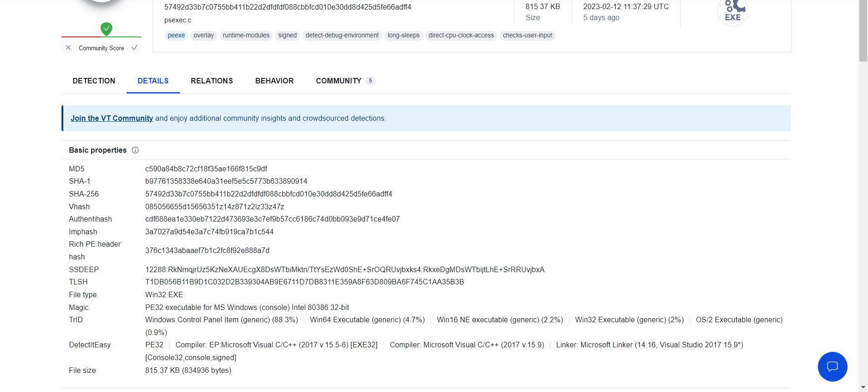The width and height of the screenshot is (868, 392).
Task: Click the SSDEEP value starting with 12288
Action: [345, 269]
